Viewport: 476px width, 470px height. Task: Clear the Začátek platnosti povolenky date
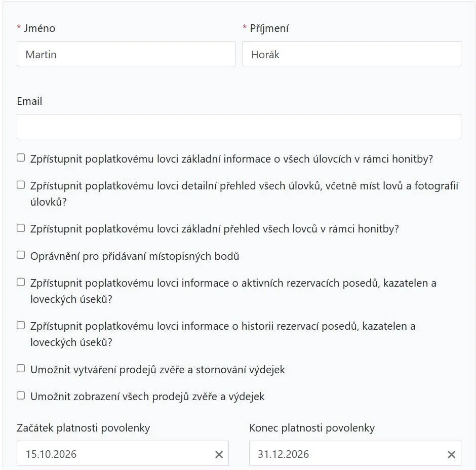click(219, 454)
